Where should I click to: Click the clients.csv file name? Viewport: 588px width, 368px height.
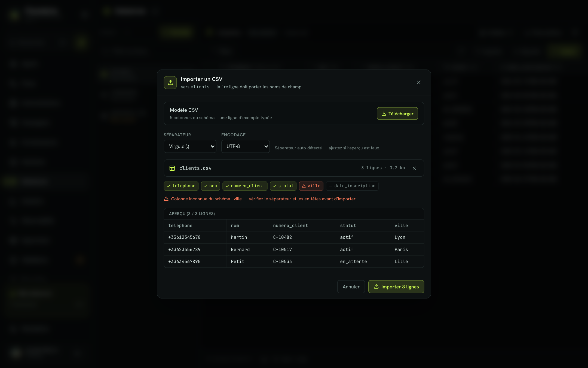[195, 168]
